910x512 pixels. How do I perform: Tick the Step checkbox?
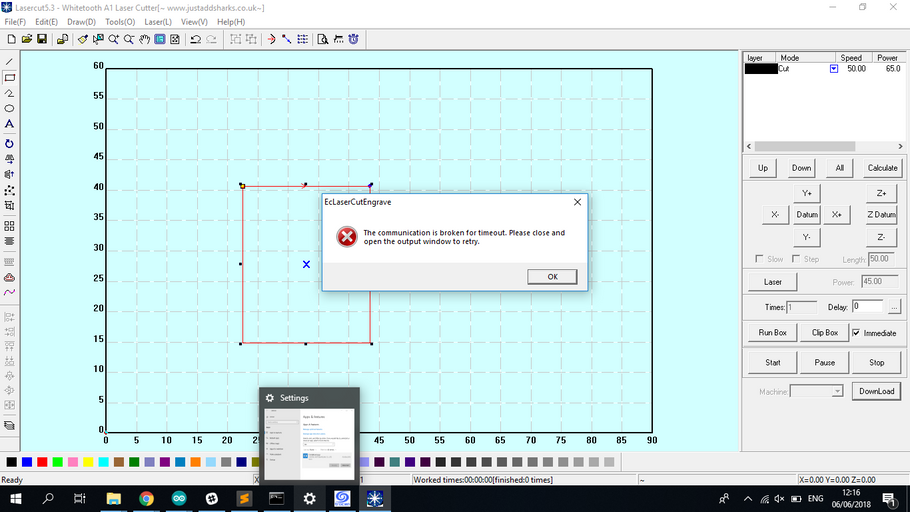point(796,259)
